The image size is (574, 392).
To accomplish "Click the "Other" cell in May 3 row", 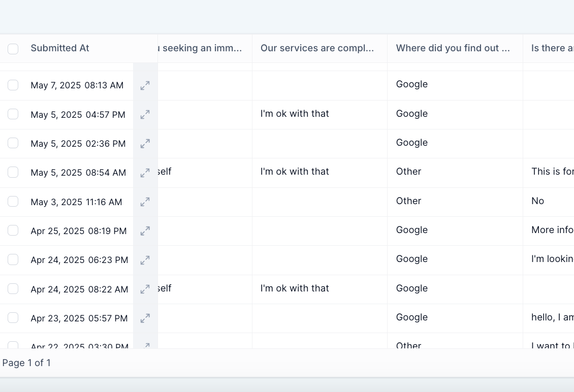I will pos(409,201).
